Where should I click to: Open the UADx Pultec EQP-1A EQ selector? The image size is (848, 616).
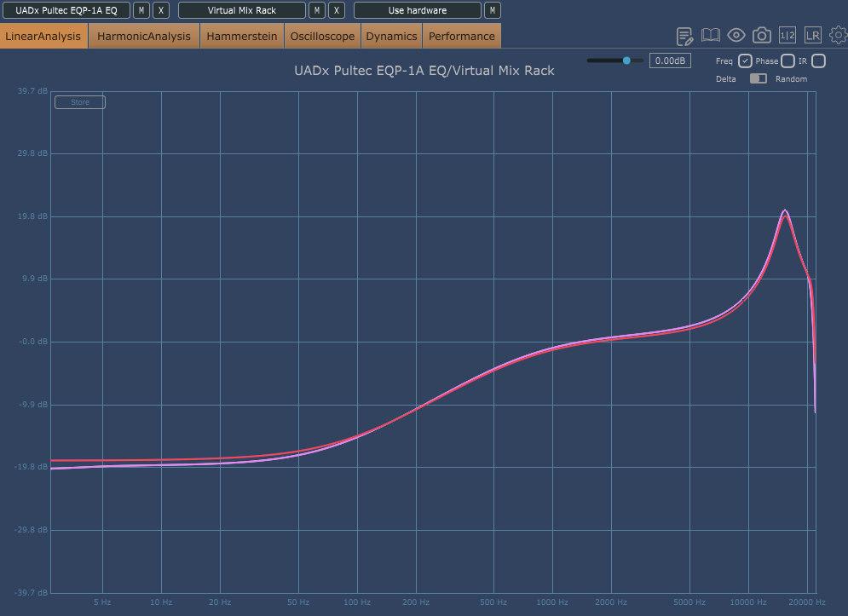66,10
